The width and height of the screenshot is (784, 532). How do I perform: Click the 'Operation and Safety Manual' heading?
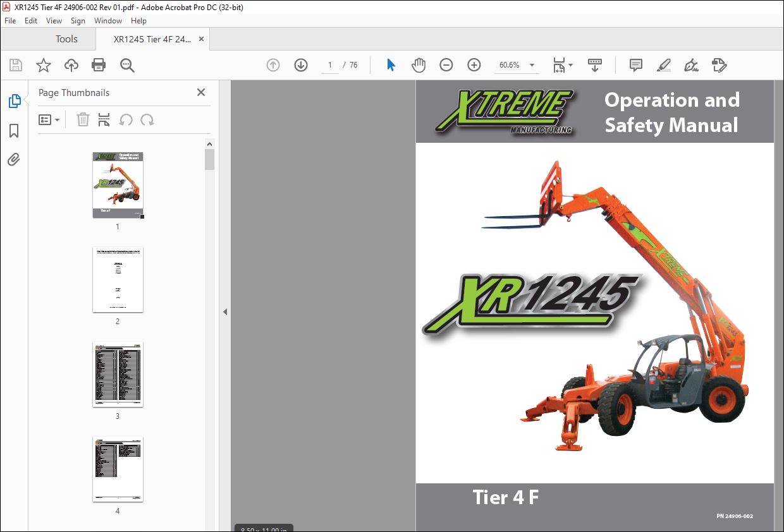(671, 112)
